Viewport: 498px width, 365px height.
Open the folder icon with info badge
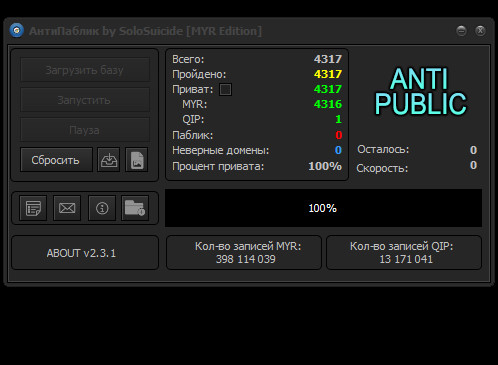pyautogui.click(x=135, y=208)
